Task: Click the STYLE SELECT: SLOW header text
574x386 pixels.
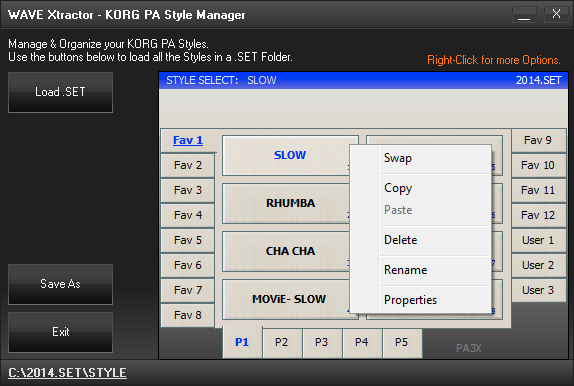Action: pos(221,80)
